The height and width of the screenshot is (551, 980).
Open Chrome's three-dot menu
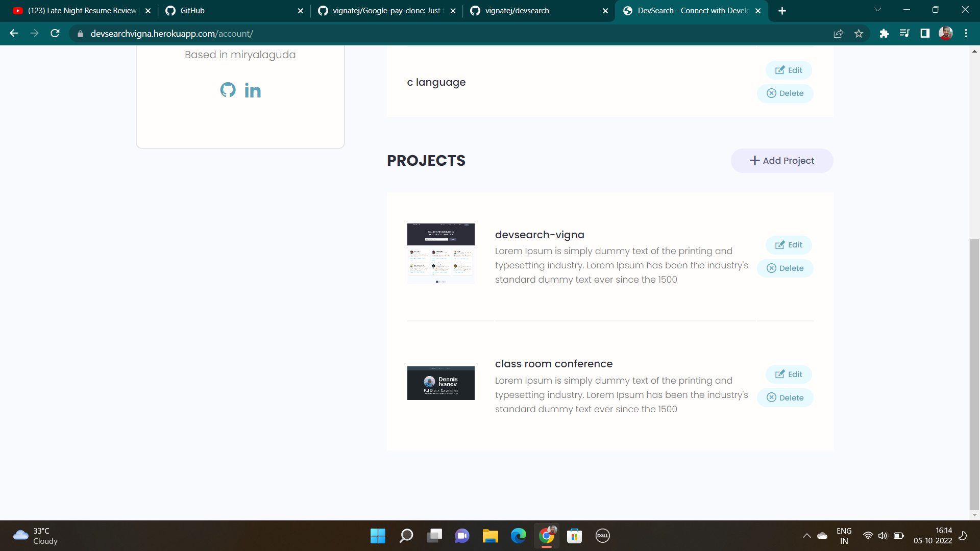(966, 33)
